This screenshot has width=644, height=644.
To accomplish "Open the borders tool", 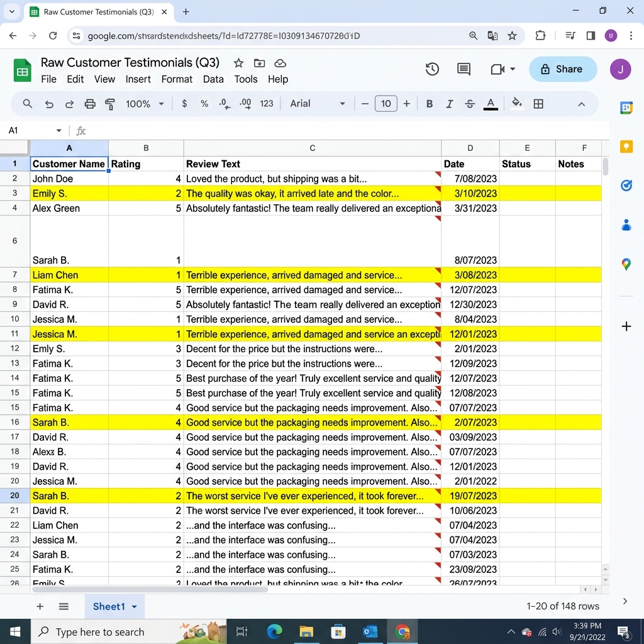I will [538, 104].
